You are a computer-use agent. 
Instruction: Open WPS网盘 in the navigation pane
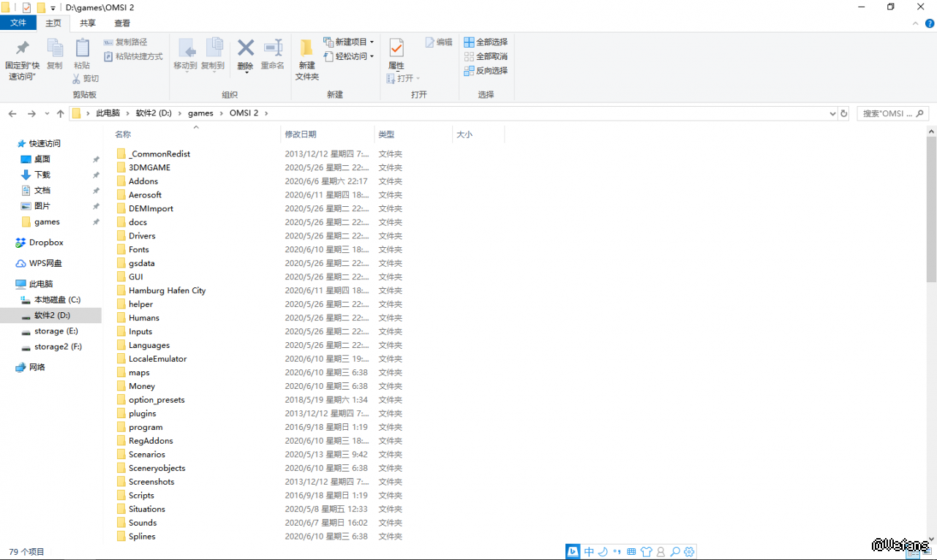point(45,263)
